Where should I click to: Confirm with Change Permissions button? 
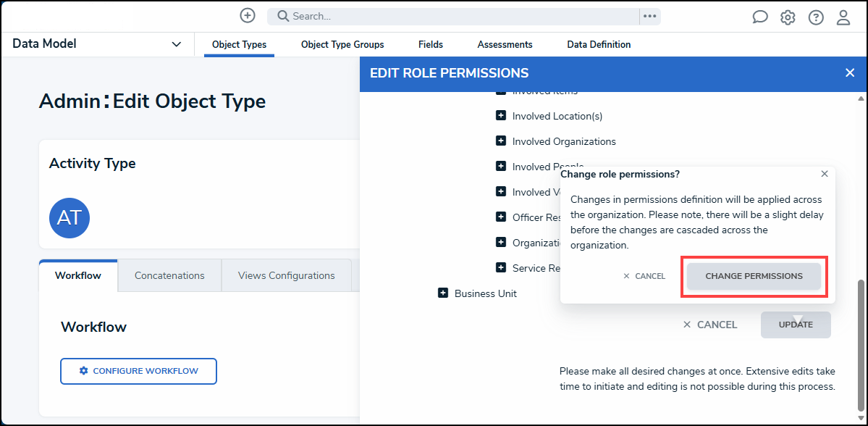click(x=754, y=276)
